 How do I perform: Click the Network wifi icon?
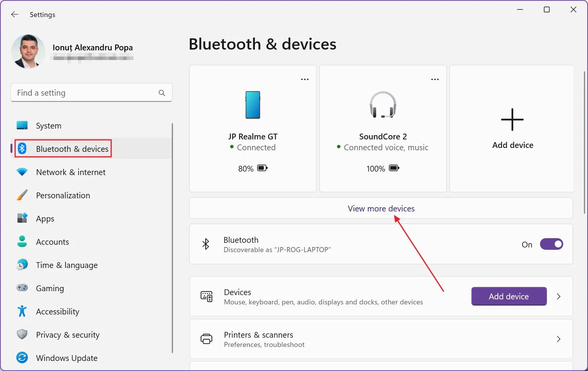[x=22, y=172]
